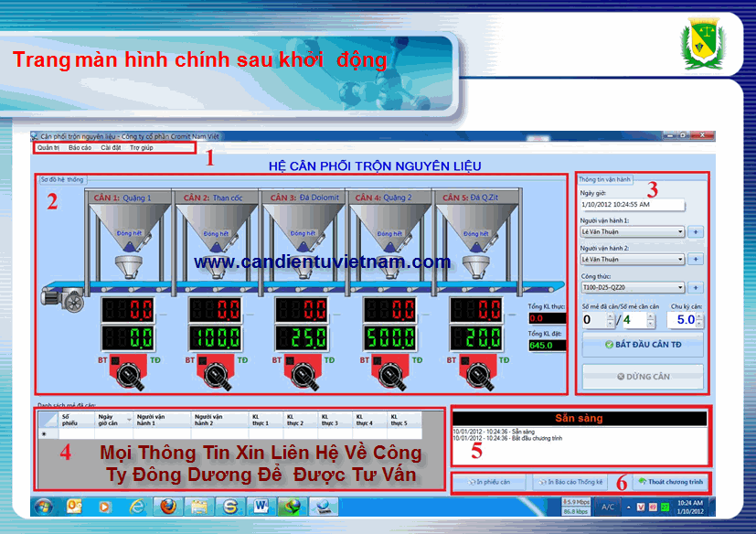The height and width of the screenshot is (534, 756).
Task: Open the Ngày giờ cân column filter arrow
Action: pyautogui.click(x=129, y=420)
